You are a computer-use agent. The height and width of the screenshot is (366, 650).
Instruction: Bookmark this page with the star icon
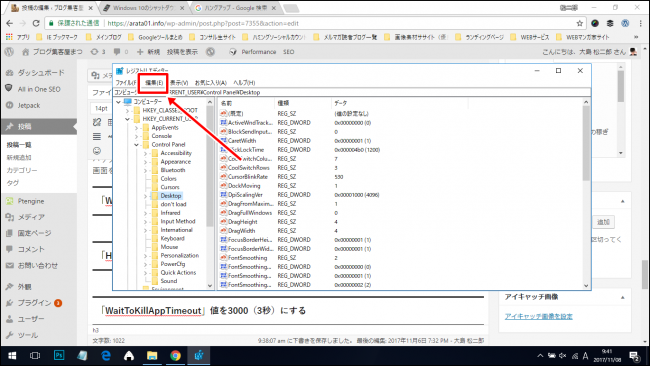(x=580, y=23)
